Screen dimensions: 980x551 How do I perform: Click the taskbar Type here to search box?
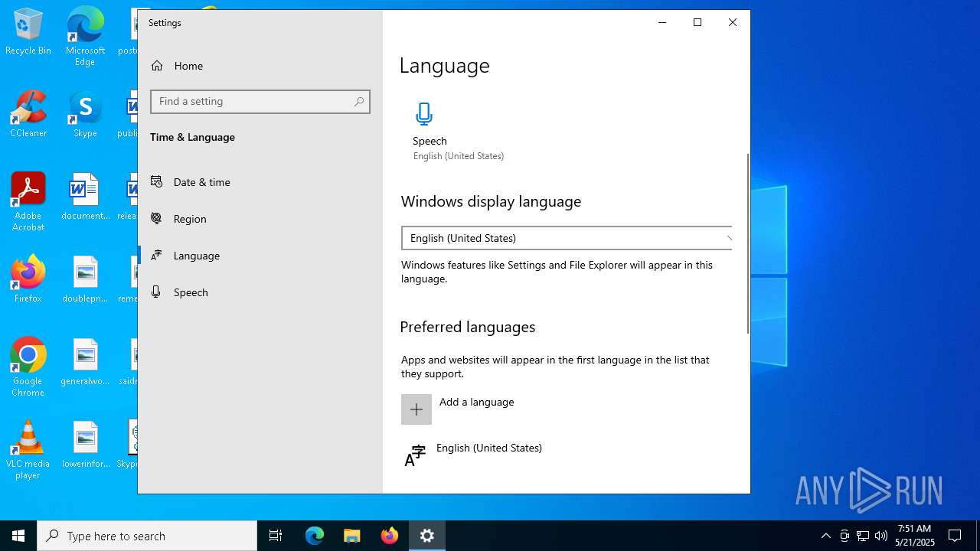tap(147, 536)
